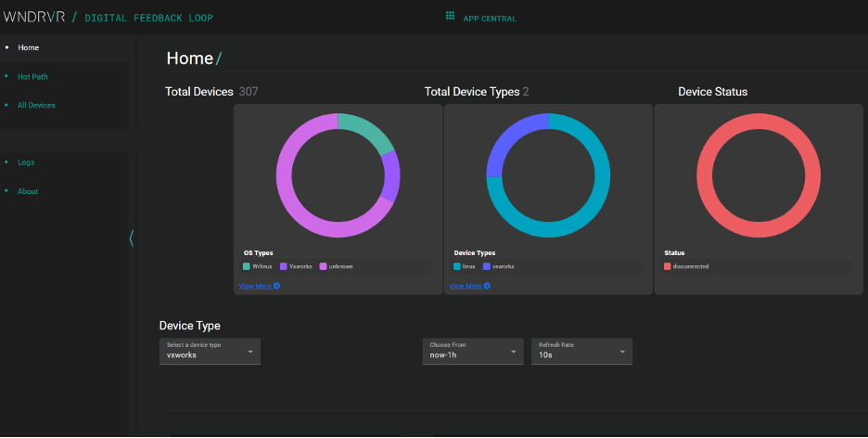Toggle the disconnected status legend entry
The image size is (868, 438).
[686, 266]
